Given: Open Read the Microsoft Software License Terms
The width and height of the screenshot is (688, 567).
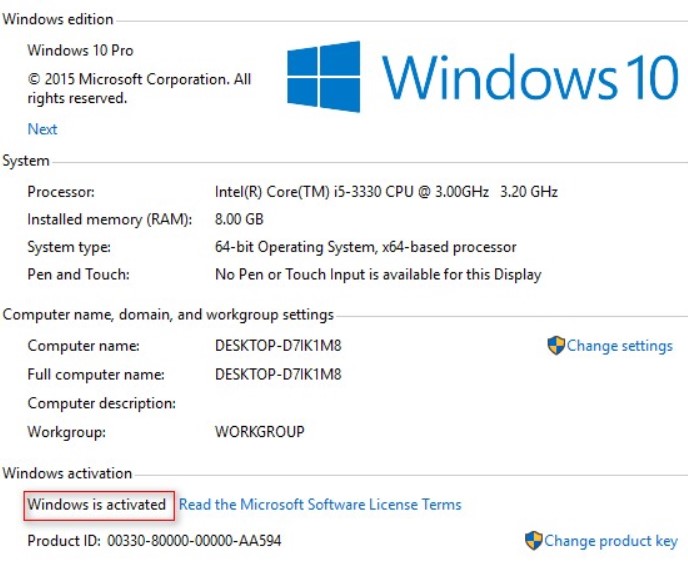Looking at the screenshot, I should coord(320,505).
